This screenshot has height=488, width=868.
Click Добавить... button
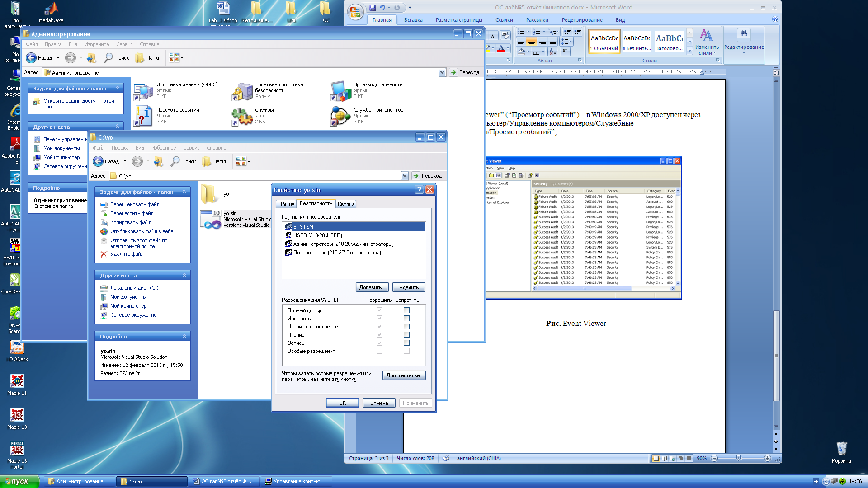tap(372, 287)
